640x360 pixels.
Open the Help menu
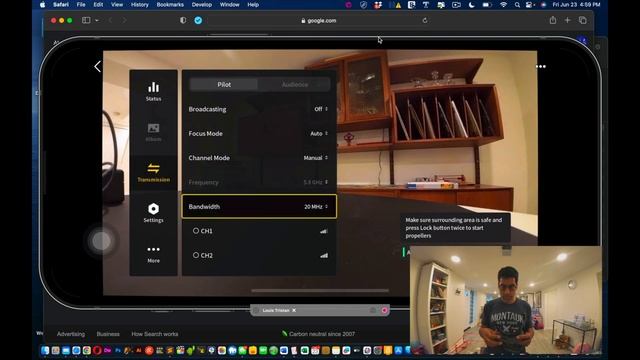coord(253,4)
